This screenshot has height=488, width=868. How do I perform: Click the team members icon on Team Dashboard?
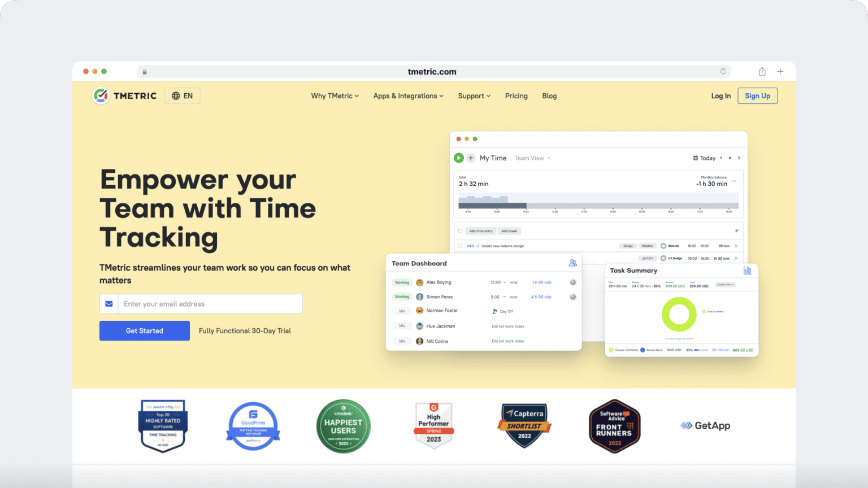(x=572, y=263)
